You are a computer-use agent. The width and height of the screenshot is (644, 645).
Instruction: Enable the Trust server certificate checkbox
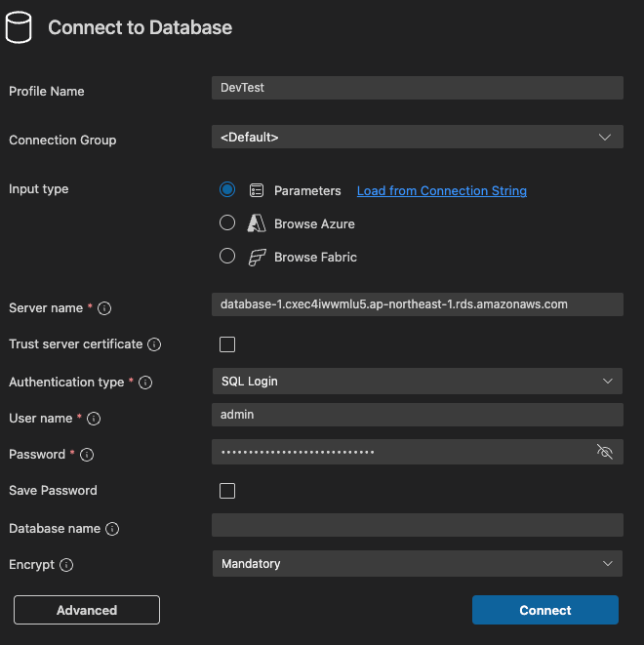point(227,344)
